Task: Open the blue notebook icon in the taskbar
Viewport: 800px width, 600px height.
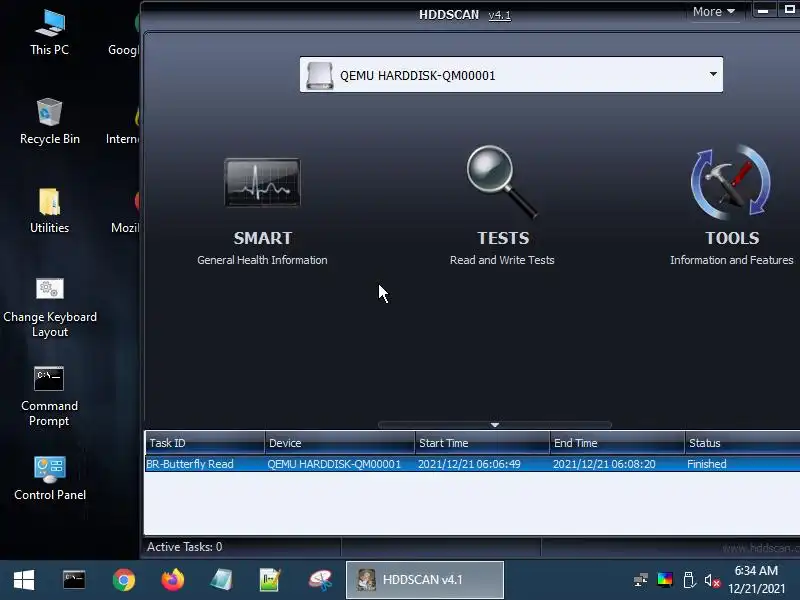Action: tap(221, 580)
